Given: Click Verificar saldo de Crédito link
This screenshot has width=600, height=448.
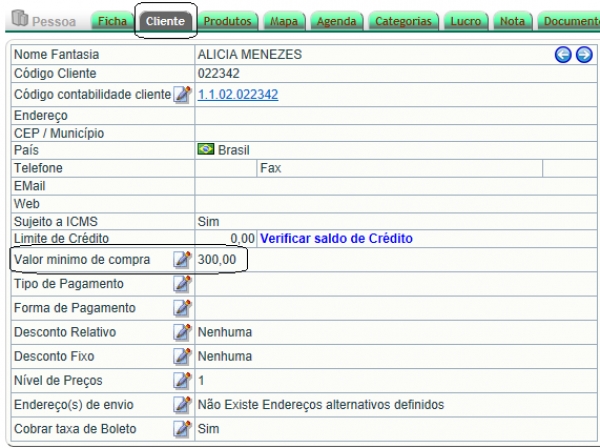Looking at the screenshot, I should point(336,238).
